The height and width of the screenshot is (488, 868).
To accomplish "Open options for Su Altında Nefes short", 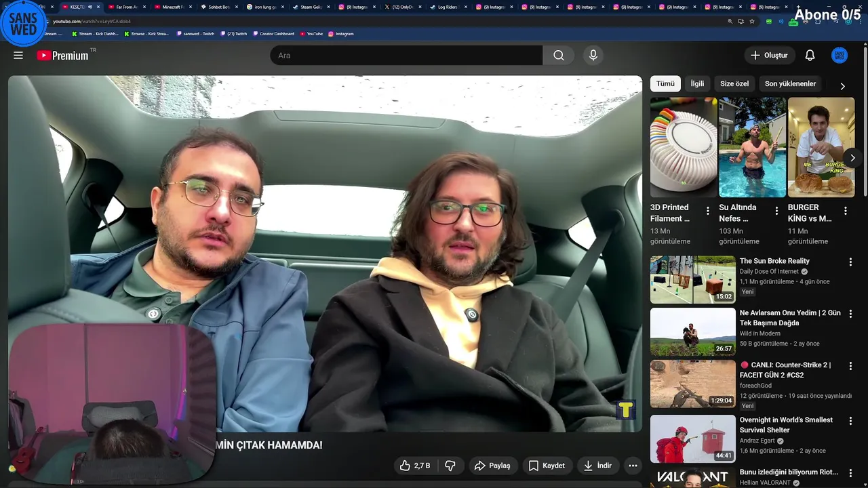I will [776, 211].
